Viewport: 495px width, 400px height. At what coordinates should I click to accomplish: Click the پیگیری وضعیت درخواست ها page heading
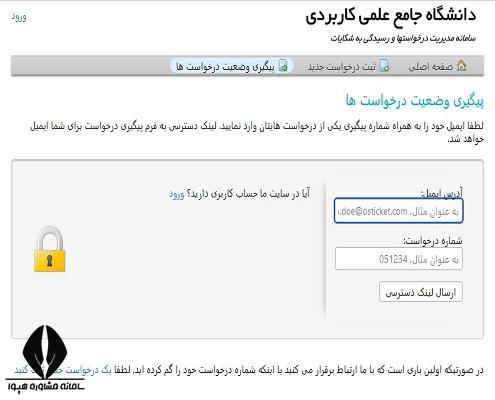point(415,100)
